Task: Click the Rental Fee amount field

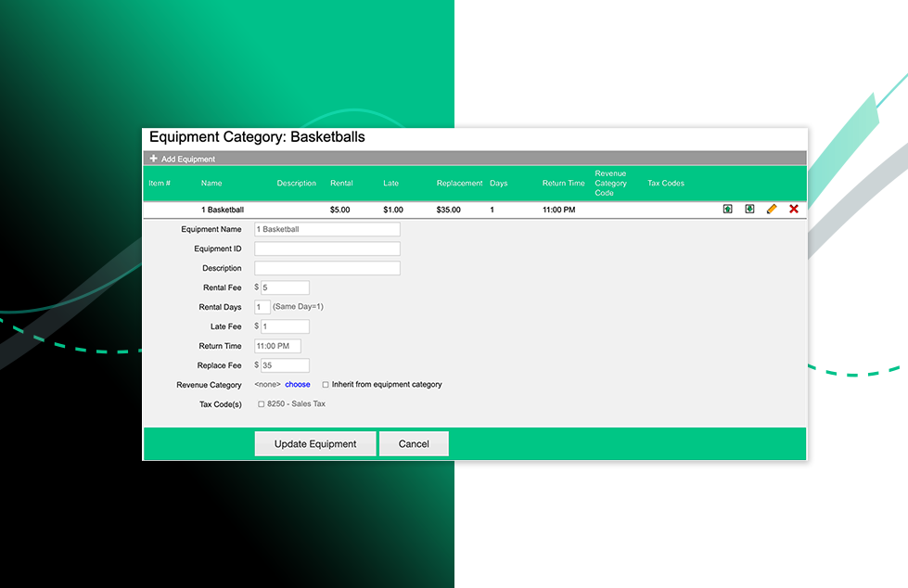Action: coord(285,288)
